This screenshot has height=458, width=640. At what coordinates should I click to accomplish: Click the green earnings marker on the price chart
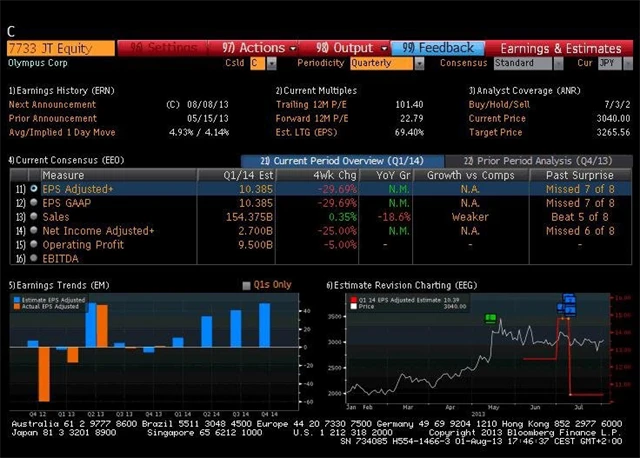[491, 318]
